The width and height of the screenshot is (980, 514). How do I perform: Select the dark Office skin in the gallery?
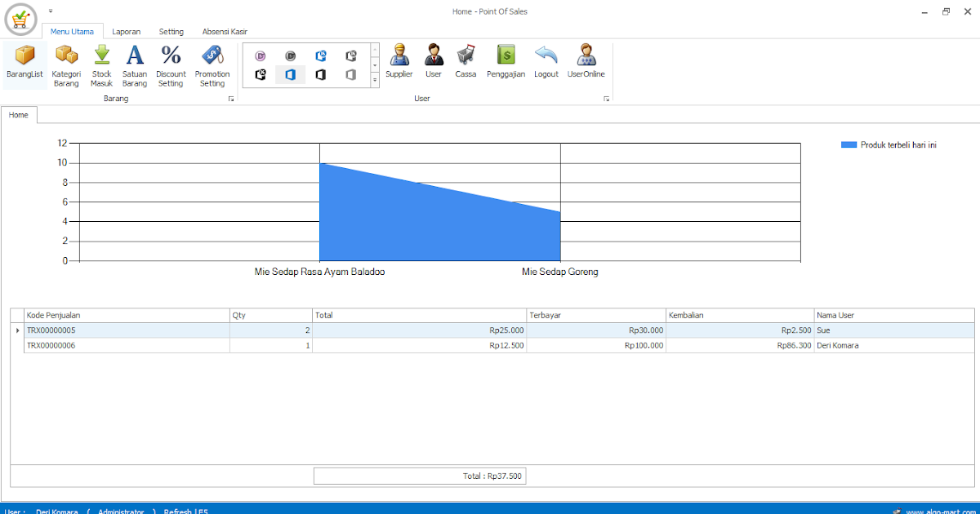[x=320, y=75]
